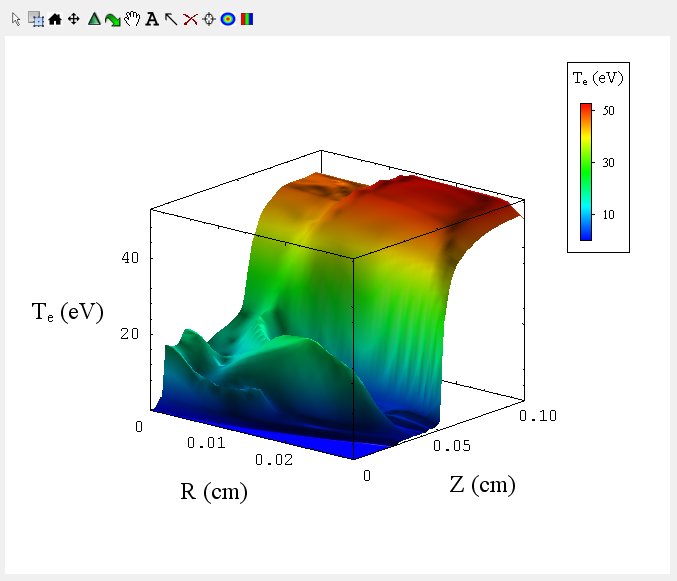Pick the hand pan tool

coord(132,19)
